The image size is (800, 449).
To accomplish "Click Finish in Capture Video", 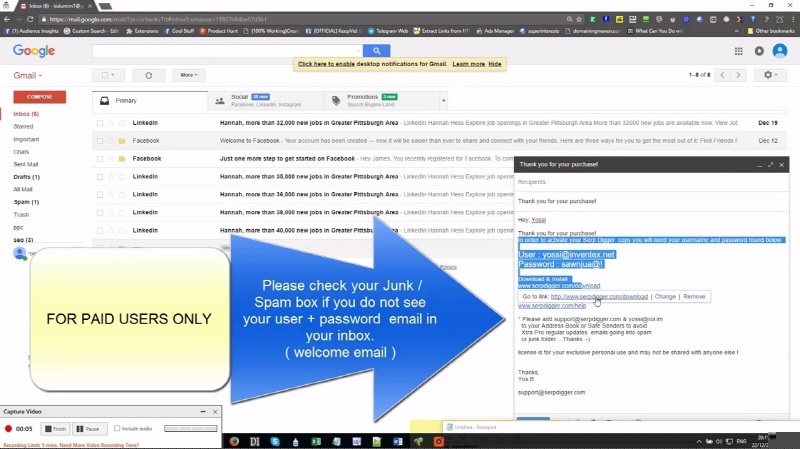I will [55, 429].
